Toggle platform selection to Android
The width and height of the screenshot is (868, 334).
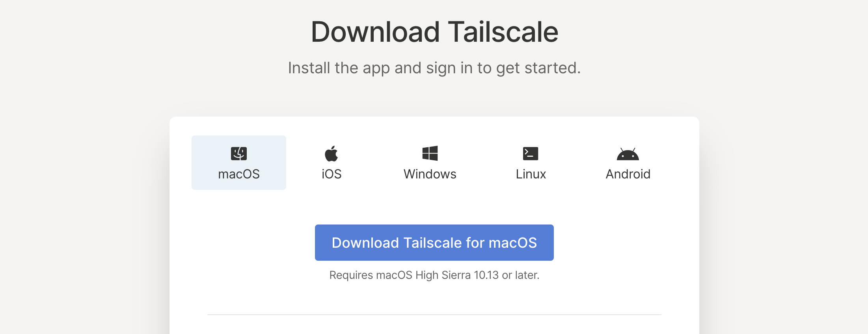628,162
